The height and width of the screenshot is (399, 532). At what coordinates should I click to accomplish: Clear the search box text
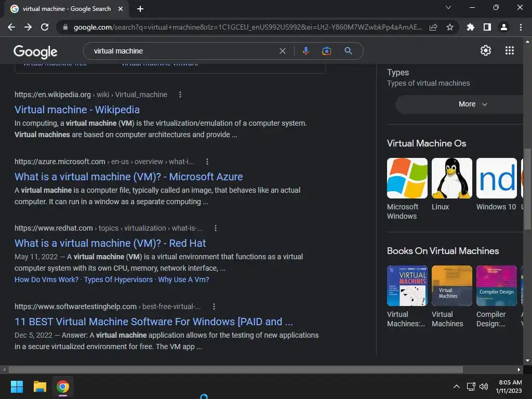282,51
